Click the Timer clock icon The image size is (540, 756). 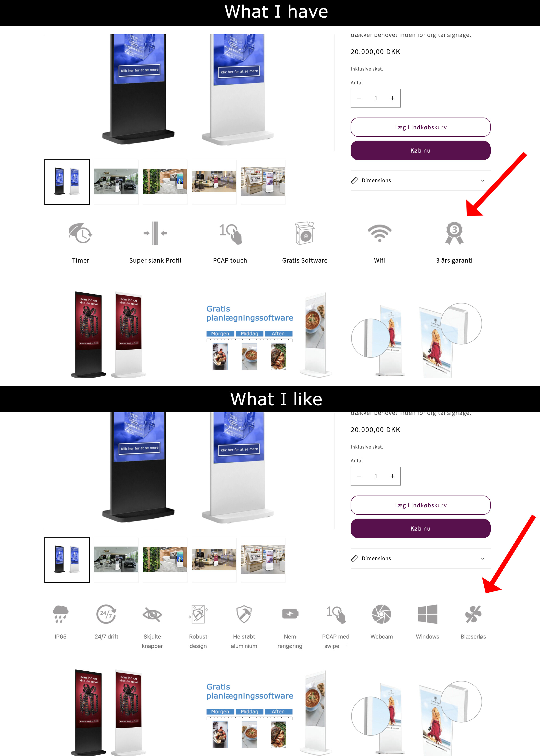tap(80, 233)
